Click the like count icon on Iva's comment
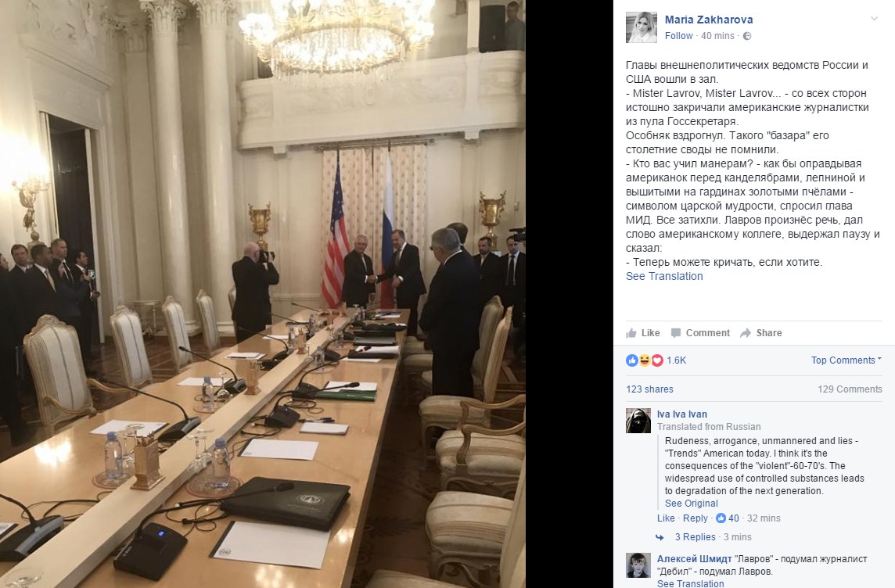 721,518
